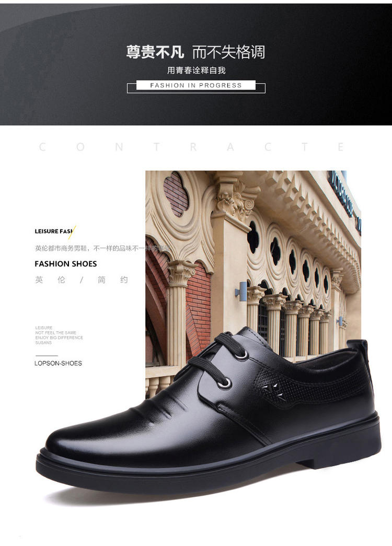Click the FASHION SHOES heading
The image size is (392, 546).
coord(66,264)
